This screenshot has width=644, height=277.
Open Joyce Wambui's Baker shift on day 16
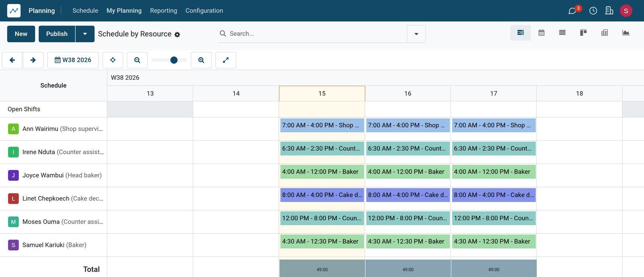coord(408,172)
